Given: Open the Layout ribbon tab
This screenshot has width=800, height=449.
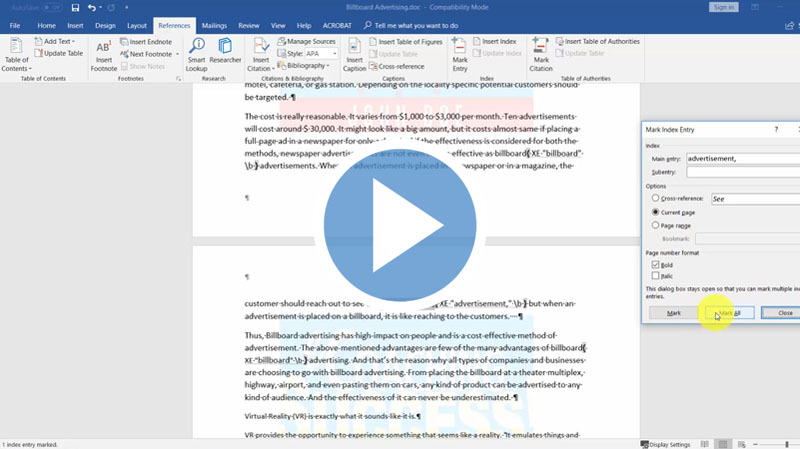Looking at the screenshot, I should pos(137,25).
